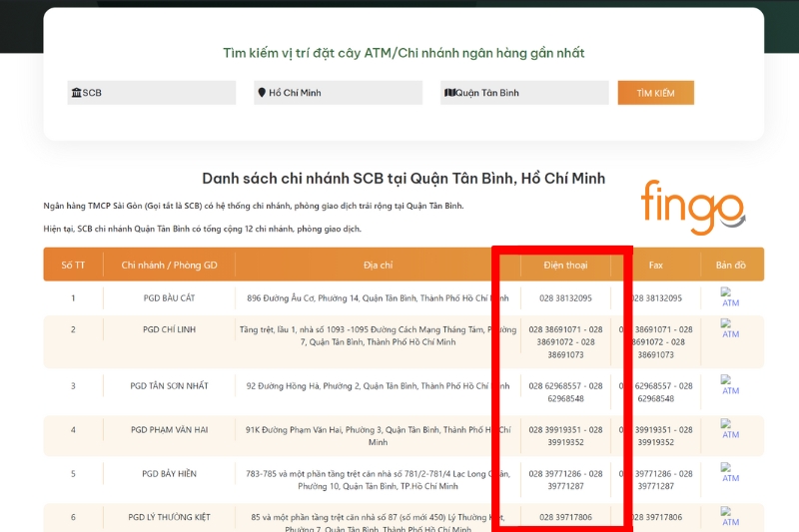
Task: Open the ATM map link for PGD BẢY HIỀN
Action: click(730, 473)
